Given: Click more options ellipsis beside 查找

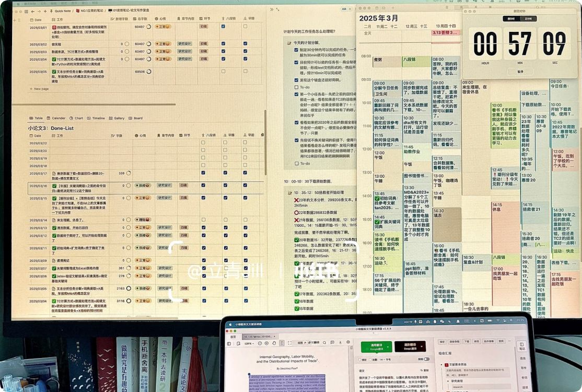Looking at the screenshot, I should click(x=509, y=341).
